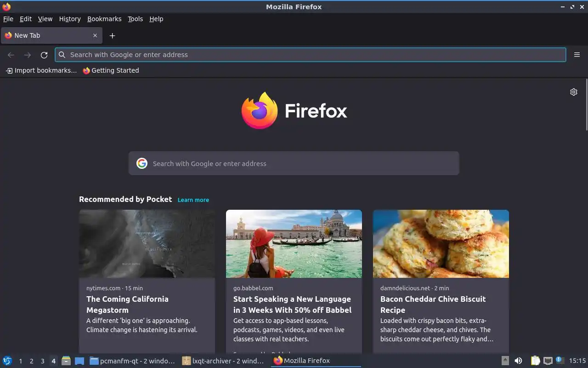Open the Help menu
This screenshot has height=368, width=588.
pyautogui.click(x=156, y=19)
